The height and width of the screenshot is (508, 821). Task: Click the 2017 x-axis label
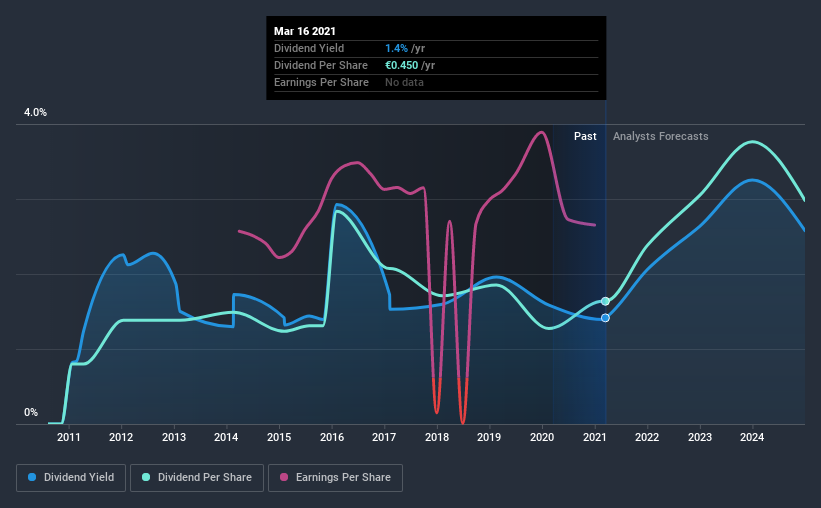click(x=384, y=437)
